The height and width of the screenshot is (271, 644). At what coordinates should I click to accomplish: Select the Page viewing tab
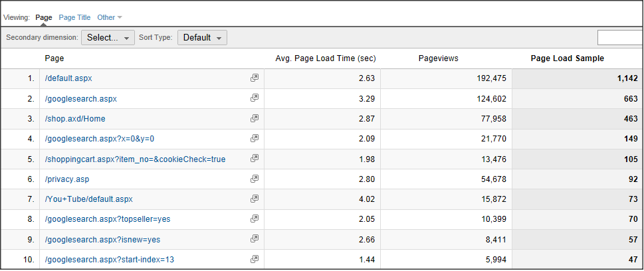coord(44,17)
